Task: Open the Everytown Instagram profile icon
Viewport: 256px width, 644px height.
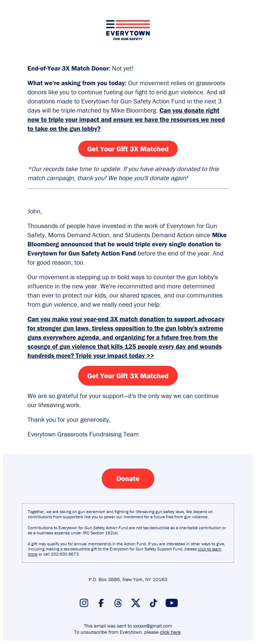Action: point(84,603)
